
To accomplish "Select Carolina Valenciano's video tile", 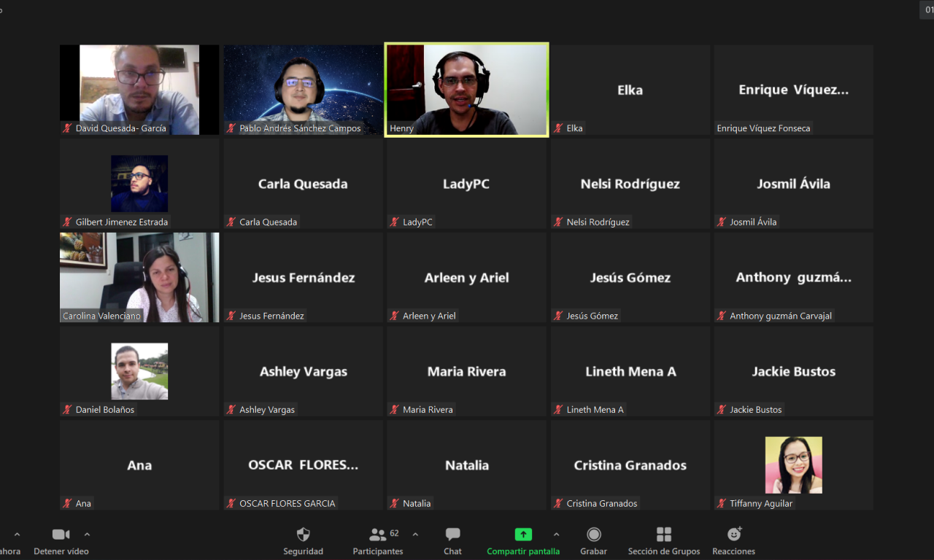I will pyautogui.click(x=139, y=277).
